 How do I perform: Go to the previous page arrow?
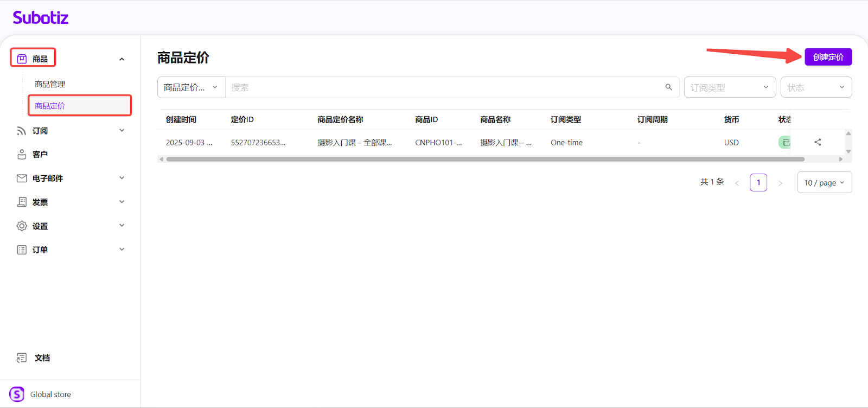737,183
